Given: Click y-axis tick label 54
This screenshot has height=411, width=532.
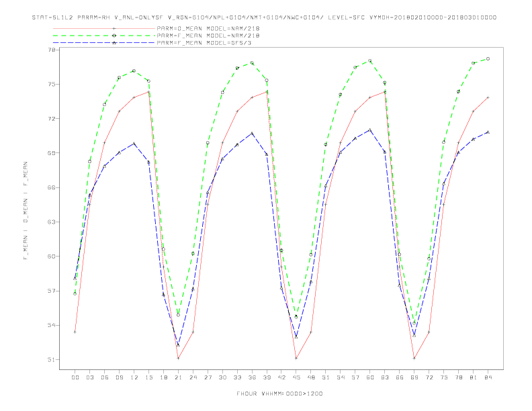Looking at the screenshot, I should (x=52, y=325).
